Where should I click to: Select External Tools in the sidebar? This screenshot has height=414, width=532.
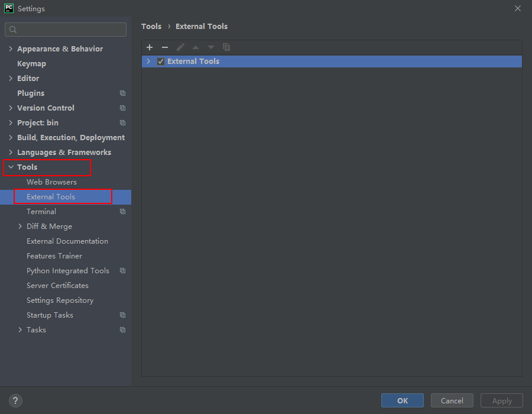click(x=51, y=197)
